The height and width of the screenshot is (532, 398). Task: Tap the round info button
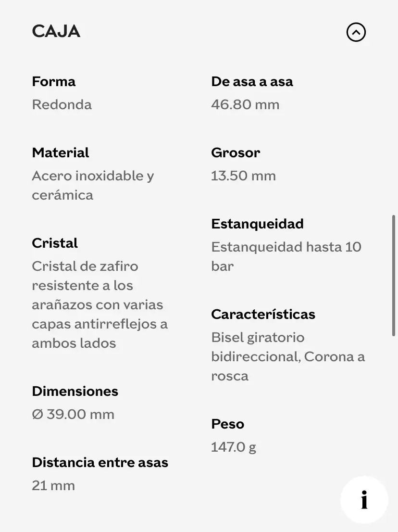pos(364,500)
